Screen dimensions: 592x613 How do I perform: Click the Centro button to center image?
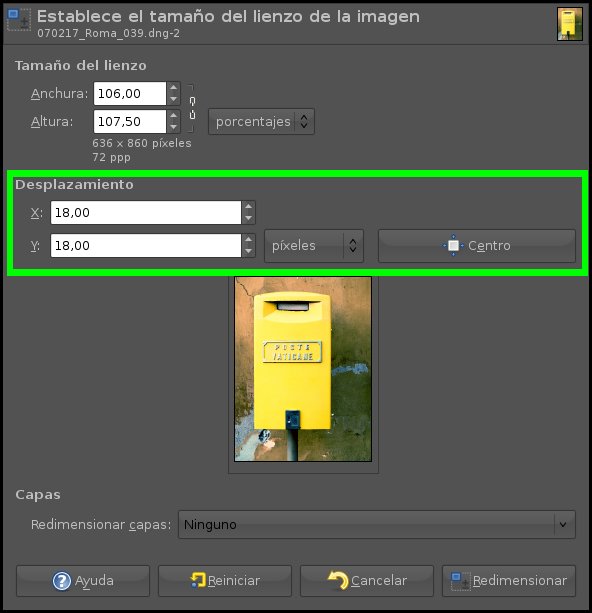(477, 246)
